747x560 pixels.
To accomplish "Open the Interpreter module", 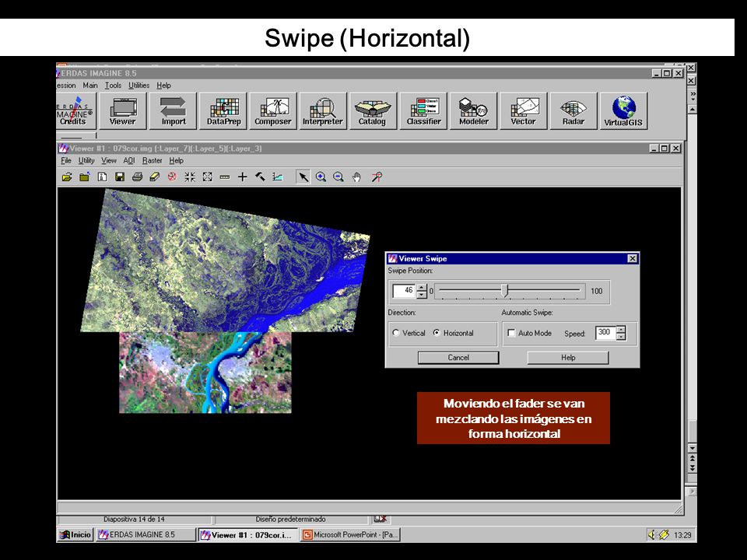I will [x=322, y=111].
